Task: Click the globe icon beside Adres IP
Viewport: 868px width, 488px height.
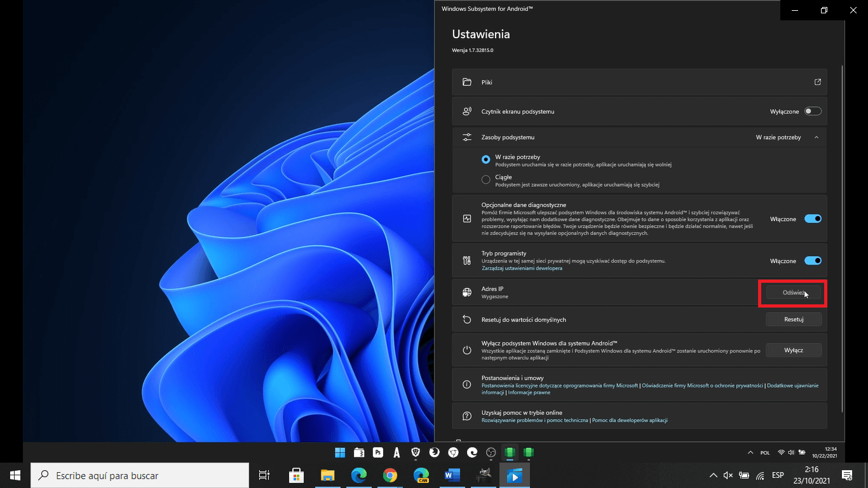Action: point(467,292)
